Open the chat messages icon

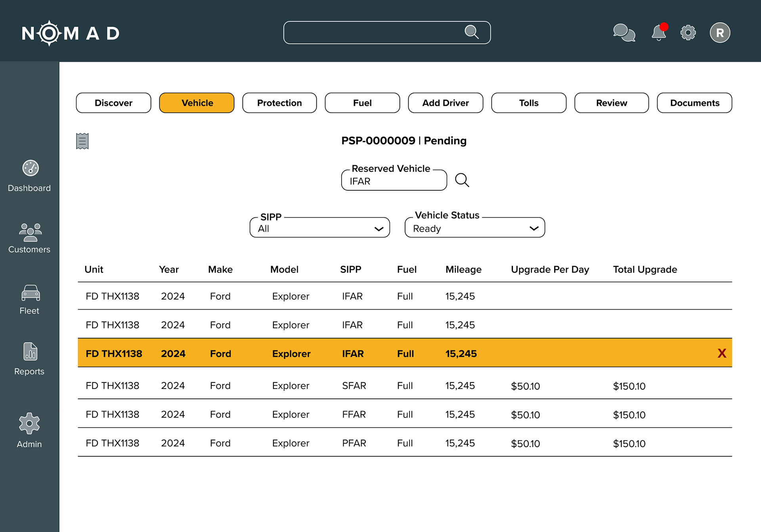point(624,33)
